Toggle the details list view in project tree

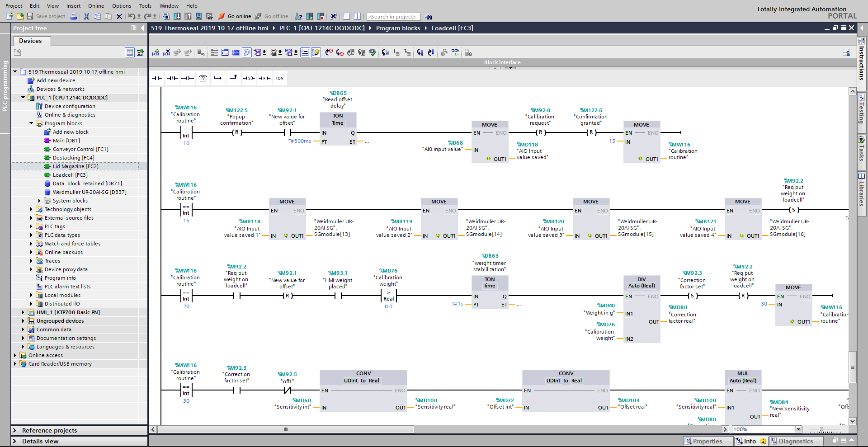130,52
